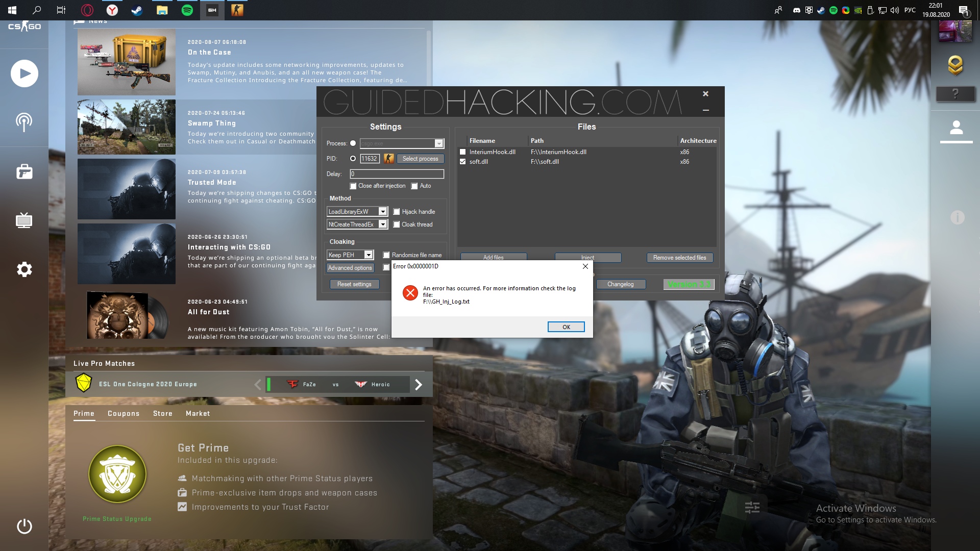This screenshot has width=980, height=551.
Task: Switch to the Coupons tab
Action: point(124,413)
